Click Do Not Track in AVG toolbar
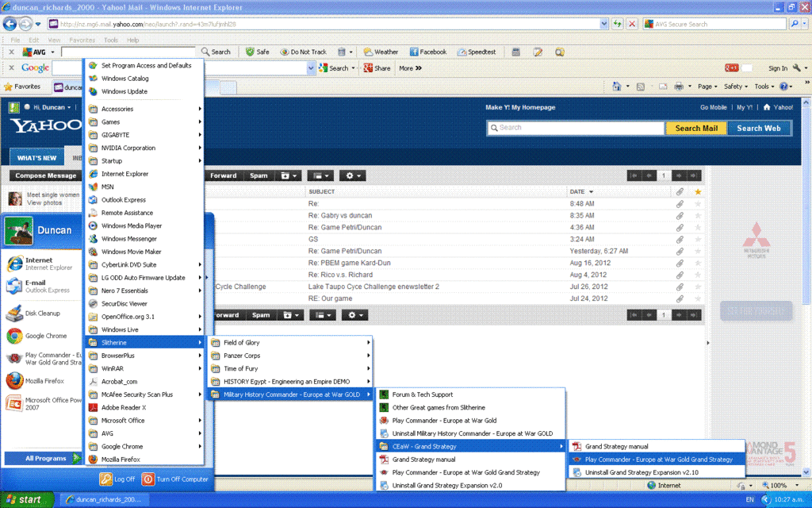 [304, 52]
